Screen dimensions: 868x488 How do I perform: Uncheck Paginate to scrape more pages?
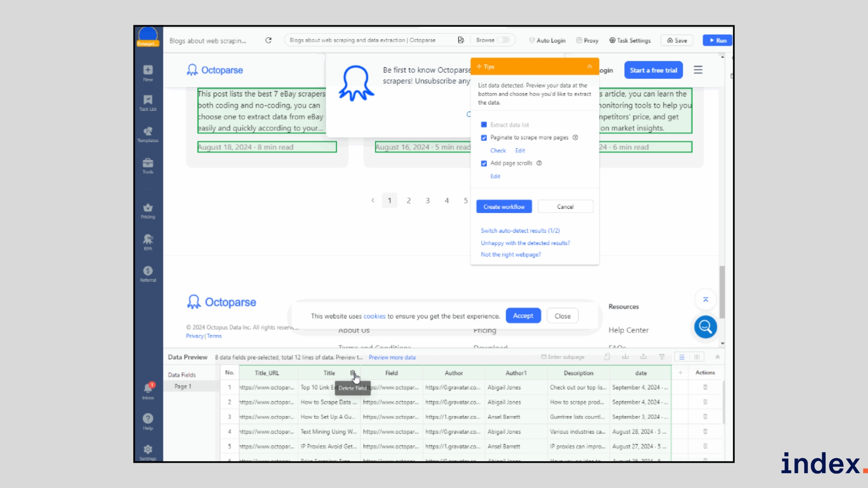click(484, 138)
